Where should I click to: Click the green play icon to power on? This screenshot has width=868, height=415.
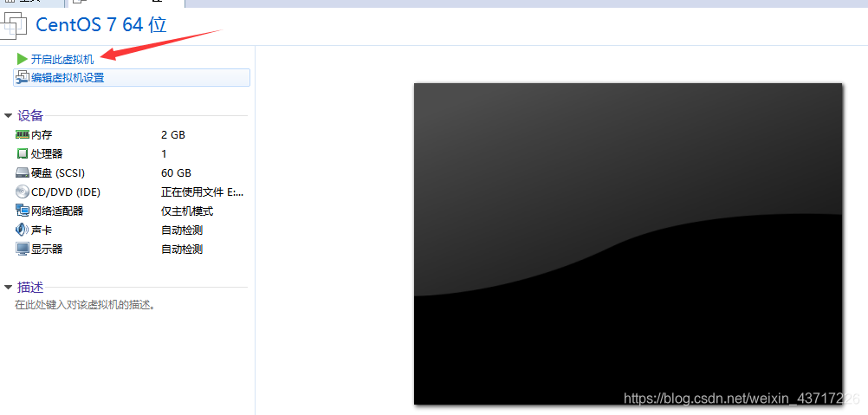coord(23,59)
